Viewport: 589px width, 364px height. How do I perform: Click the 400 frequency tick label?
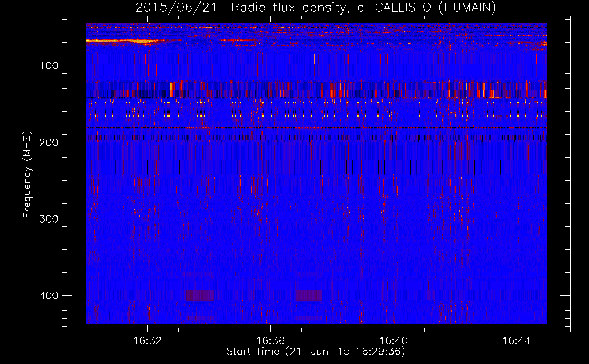pos(49,295)
